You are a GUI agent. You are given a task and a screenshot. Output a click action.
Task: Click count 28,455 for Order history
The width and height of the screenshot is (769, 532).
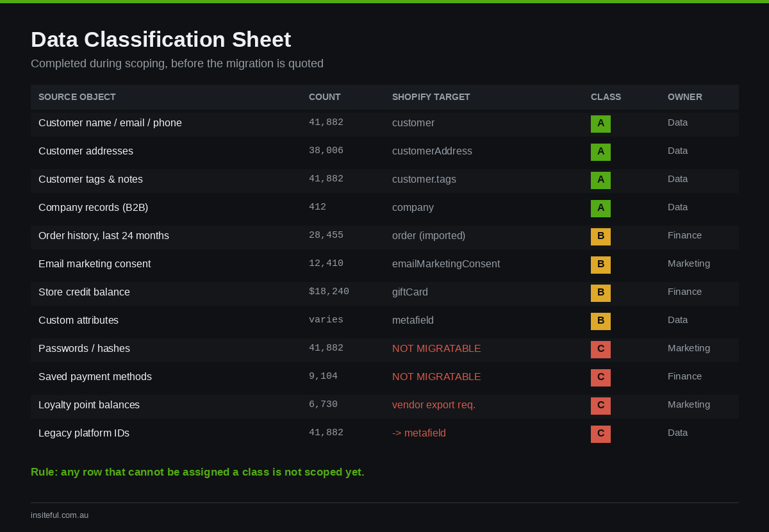326,235
